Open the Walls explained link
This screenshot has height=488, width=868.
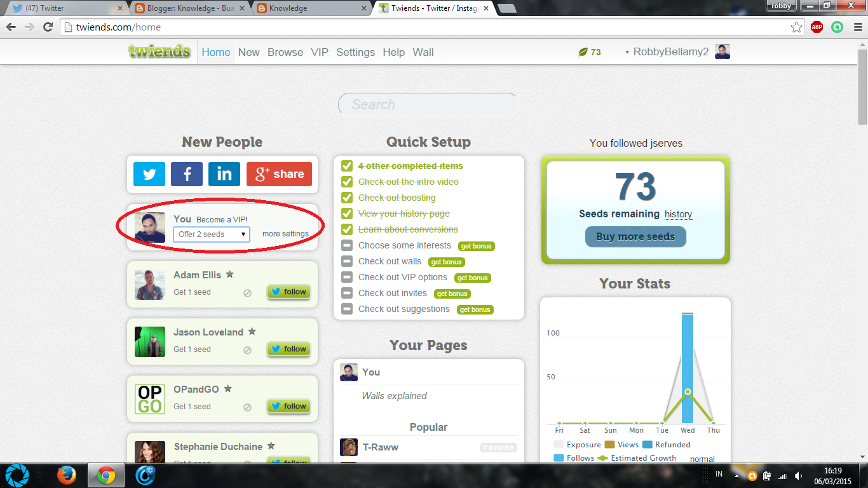pos(394,396)
